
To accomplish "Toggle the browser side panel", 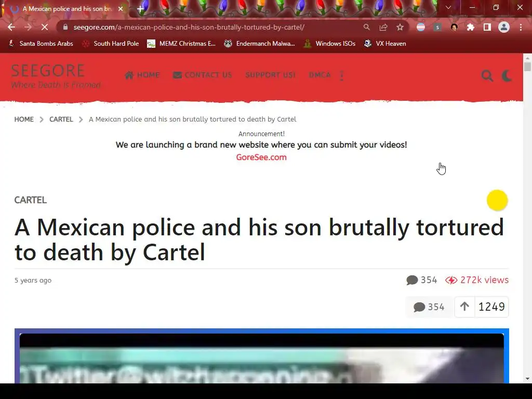I will (487, 27).
